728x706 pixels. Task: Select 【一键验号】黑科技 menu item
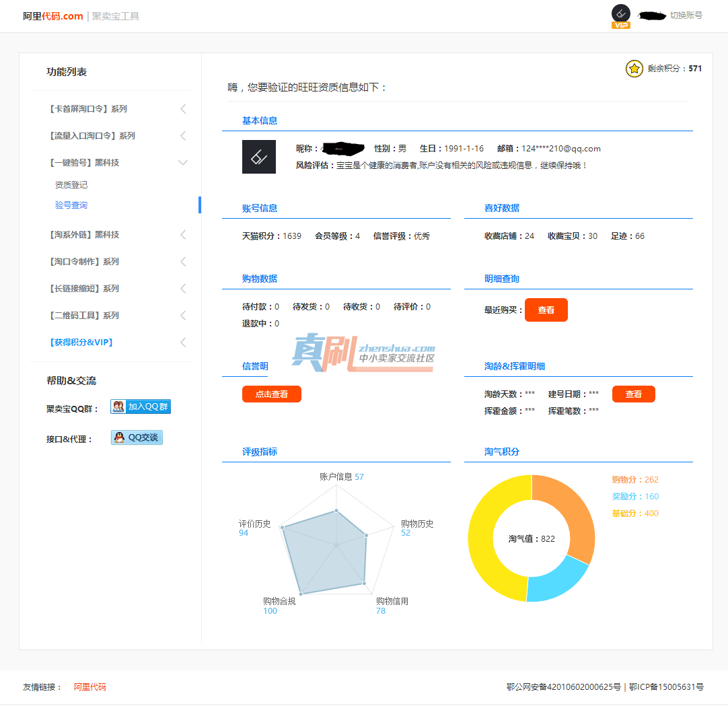(x=84, y=163)
